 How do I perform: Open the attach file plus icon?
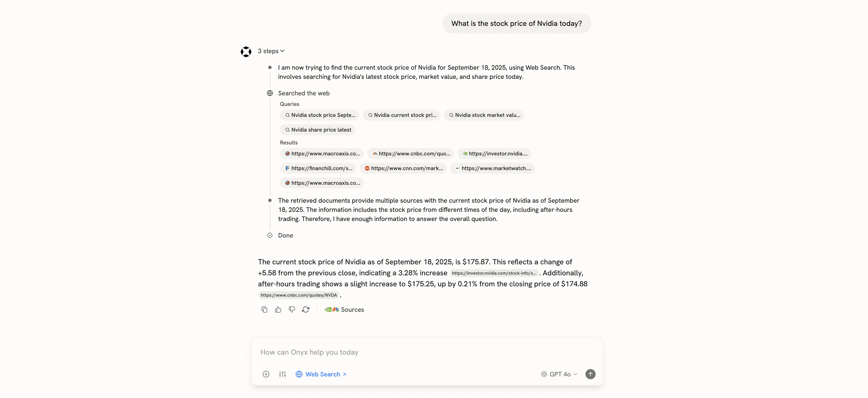pos(266,374)
